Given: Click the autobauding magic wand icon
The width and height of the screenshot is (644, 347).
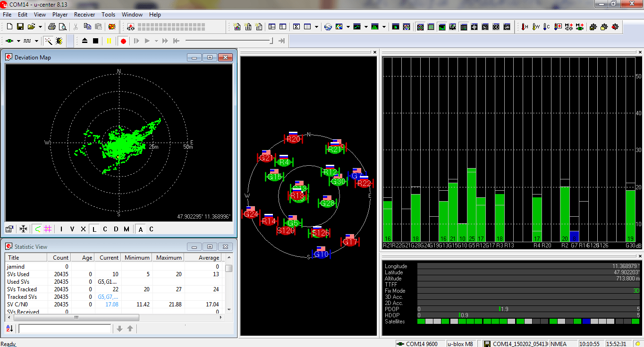Looking at the screenshot, I should pyautogui.click(x=48, y=41).
